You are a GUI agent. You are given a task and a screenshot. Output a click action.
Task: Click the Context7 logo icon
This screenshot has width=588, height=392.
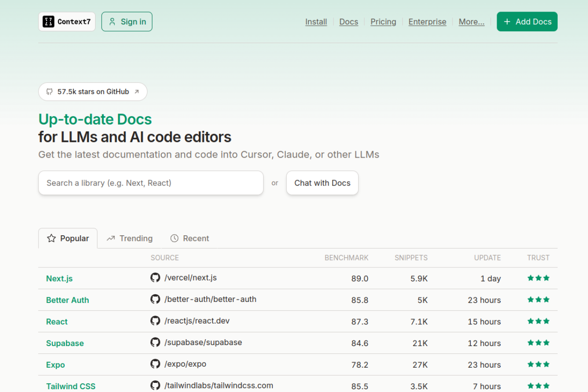coord(48,22)
